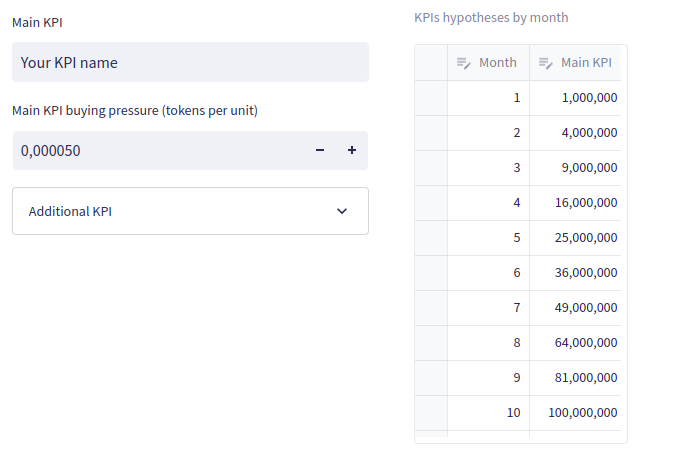
Task: Select the cell with value 25,000,000
Action: pos(575,238)
